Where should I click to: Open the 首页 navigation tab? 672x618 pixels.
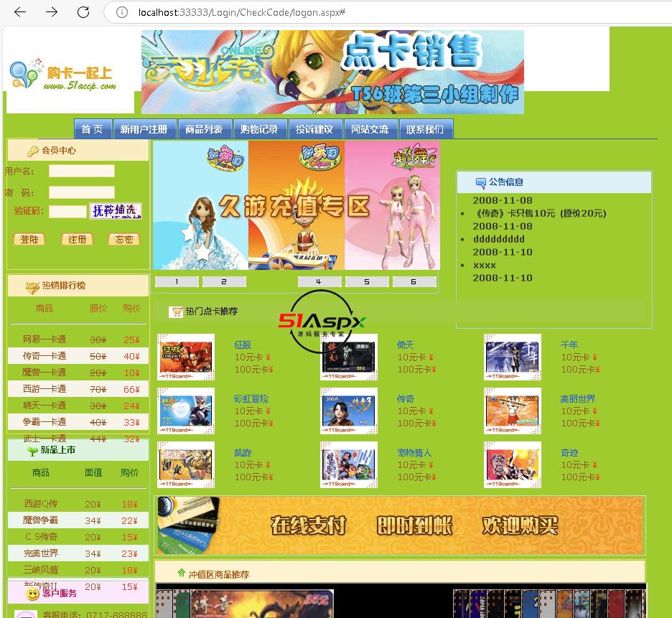pyautogui.click(x=93, y=129)
